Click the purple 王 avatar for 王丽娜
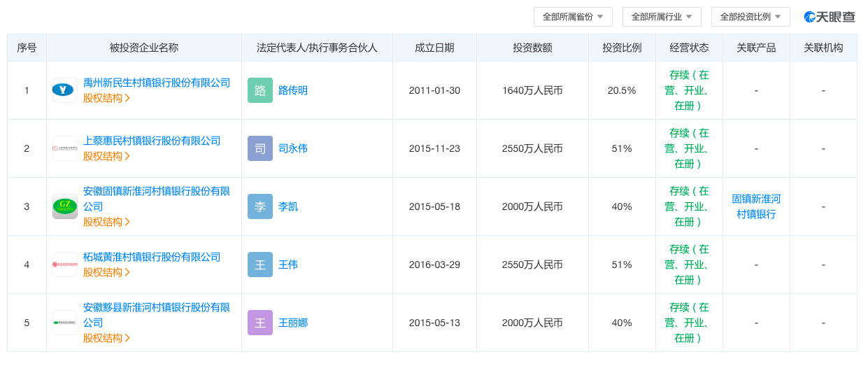 [x=260, y=323]
